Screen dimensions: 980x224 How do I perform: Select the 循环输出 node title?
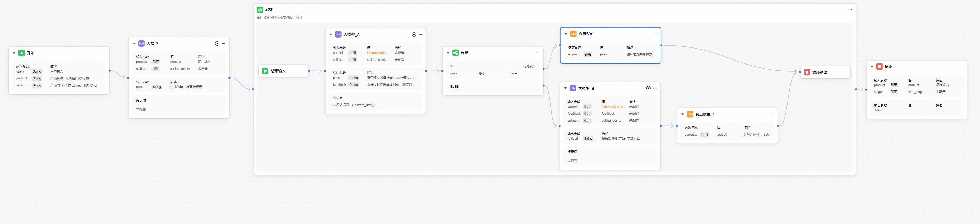(x=820, y=72)
